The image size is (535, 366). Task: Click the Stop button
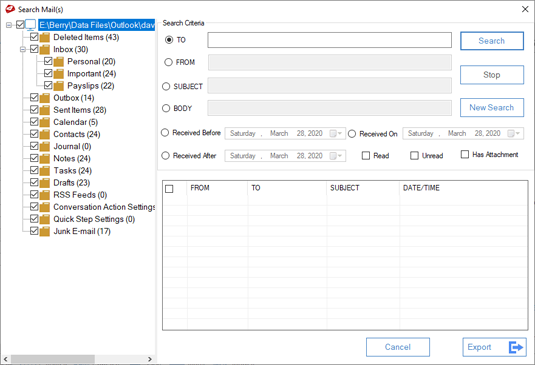click(492, 75)
